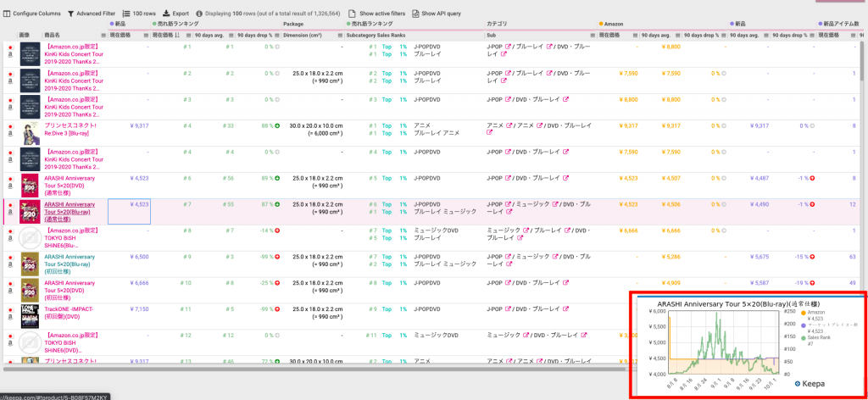The image size is (868, 400).
Task: Click the info icon beside Displaying 100 rows
Action: [x=198, y=14]
